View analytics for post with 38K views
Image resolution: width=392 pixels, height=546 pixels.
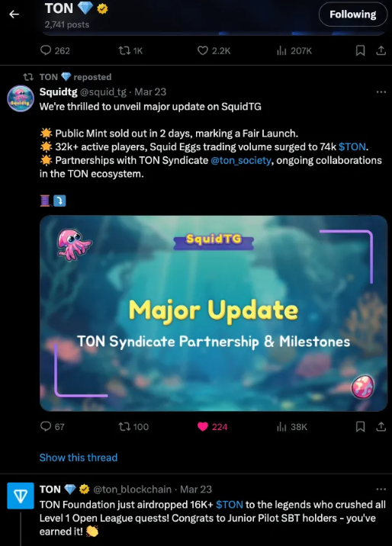point(292,426)
